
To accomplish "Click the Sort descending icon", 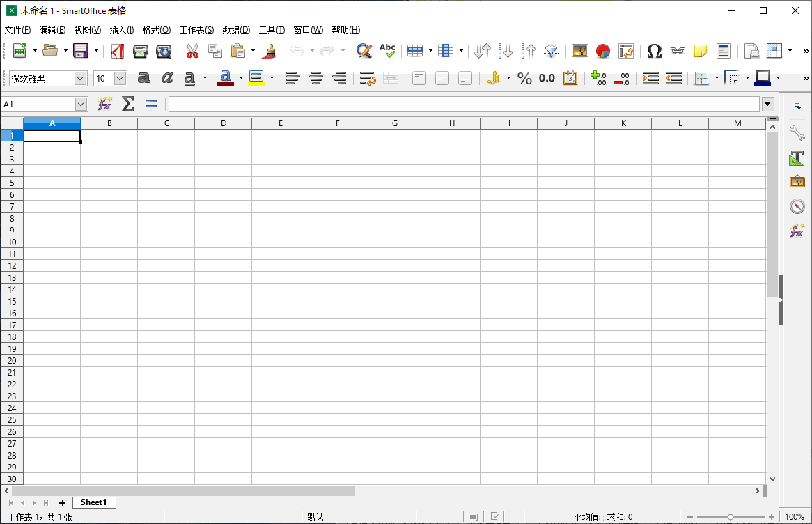I will (x=528, y=51).
